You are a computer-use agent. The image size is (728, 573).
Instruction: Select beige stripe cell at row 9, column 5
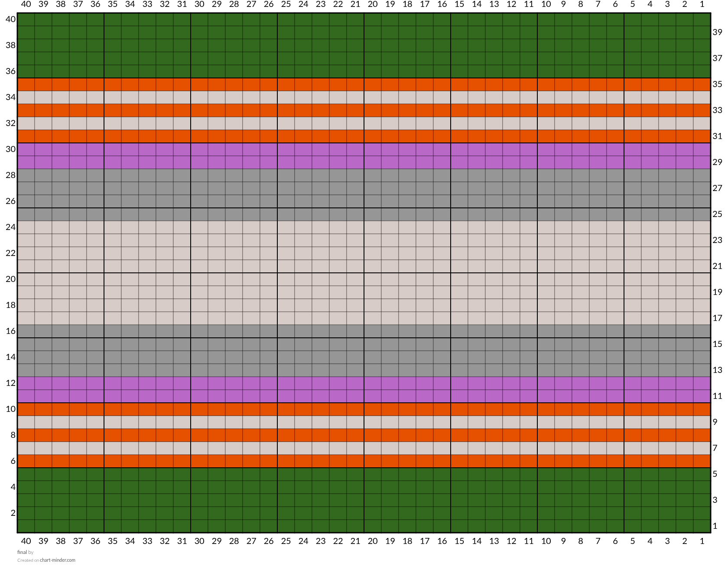633,422
